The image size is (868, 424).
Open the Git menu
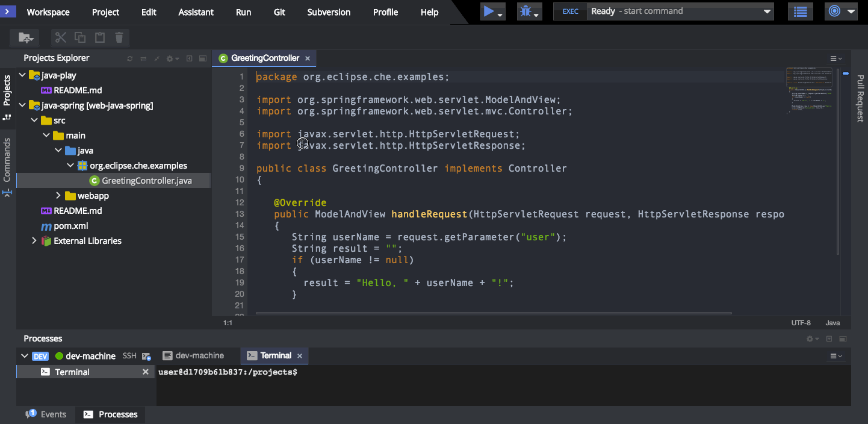279,11
